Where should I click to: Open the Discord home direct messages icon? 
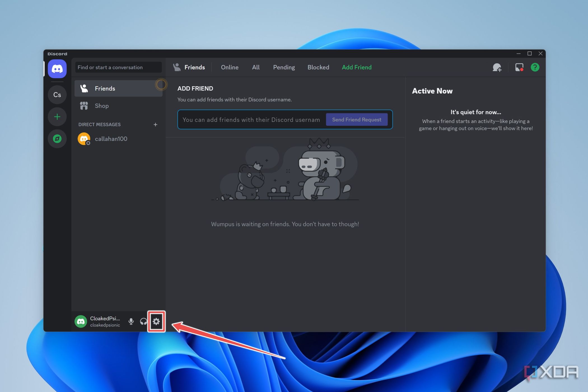(57, 69)
